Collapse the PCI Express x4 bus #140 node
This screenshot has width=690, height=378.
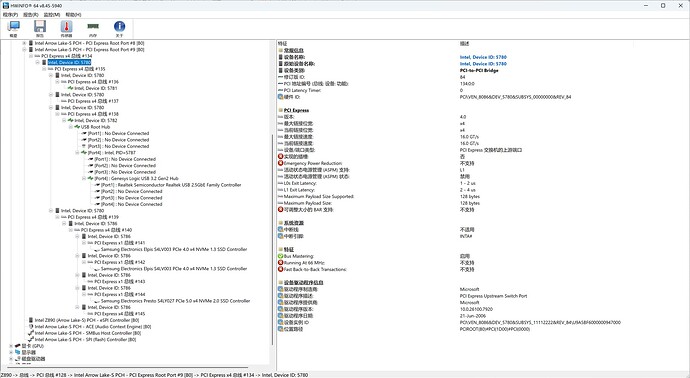pos(70,230)
